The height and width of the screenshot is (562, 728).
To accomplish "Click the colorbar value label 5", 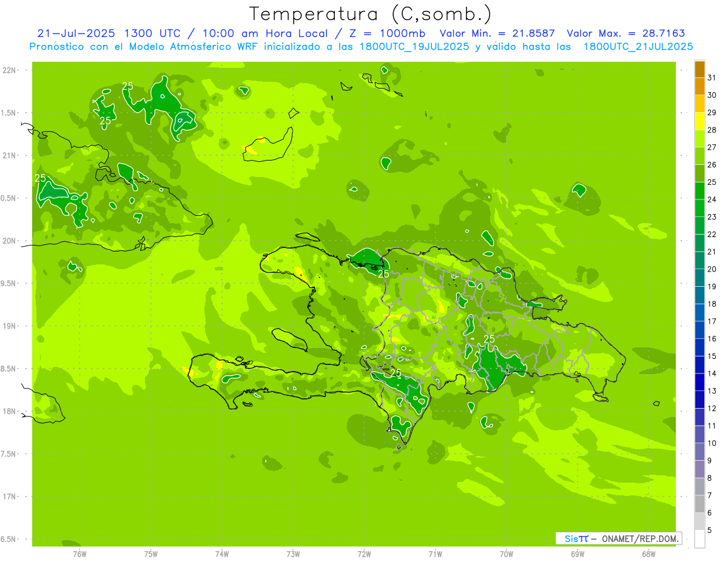I will [710, 530].
